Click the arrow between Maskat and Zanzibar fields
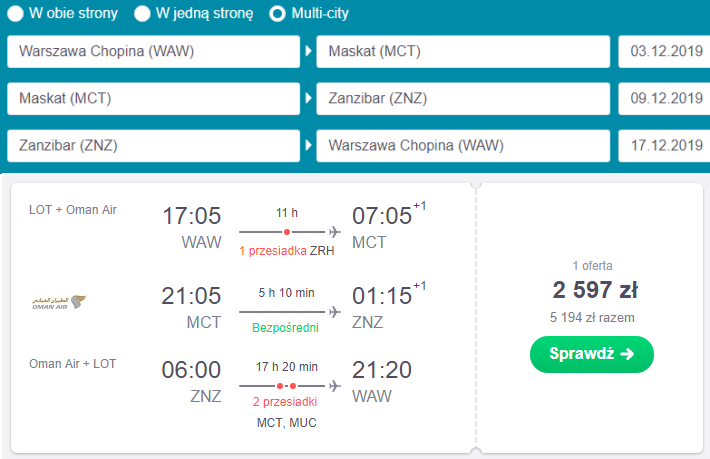The image size is (710, 459). click(308, 98)
